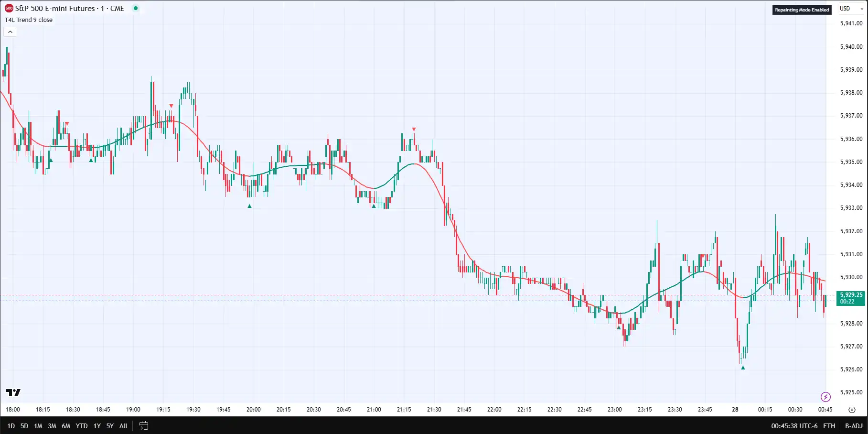Click the S&P 500 symbol logo icon
This screenshot has height=434, width=868.
click(x=9, y=8)
